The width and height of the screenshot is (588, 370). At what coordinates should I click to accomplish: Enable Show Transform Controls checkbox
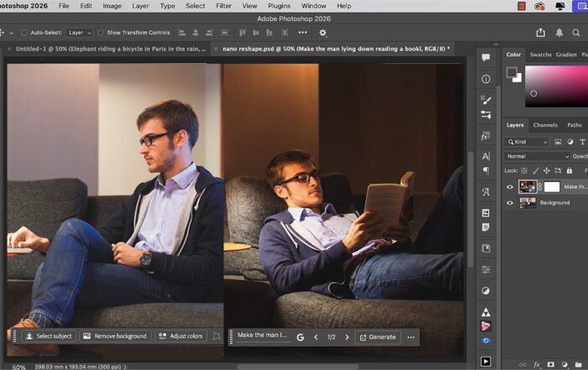click(101, 33)
